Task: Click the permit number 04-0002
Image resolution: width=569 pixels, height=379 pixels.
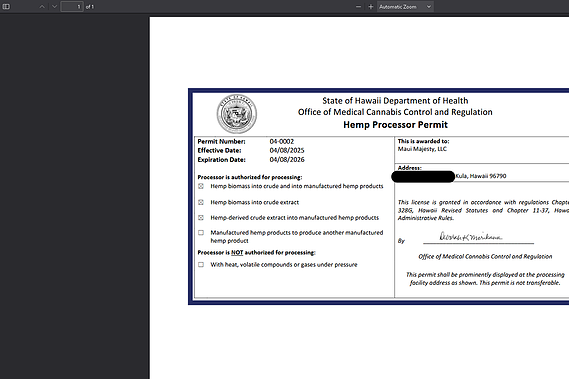Action: pos(282,142)
